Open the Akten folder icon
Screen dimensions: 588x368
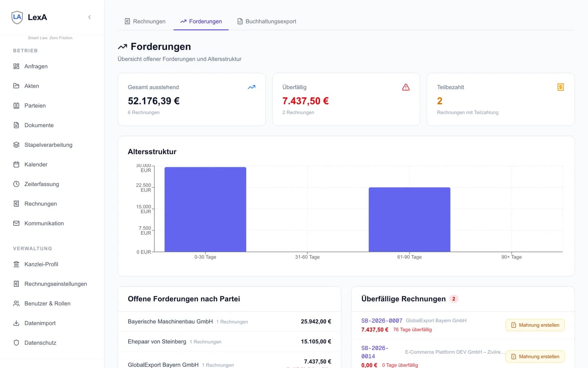click(x=16, y=86)
